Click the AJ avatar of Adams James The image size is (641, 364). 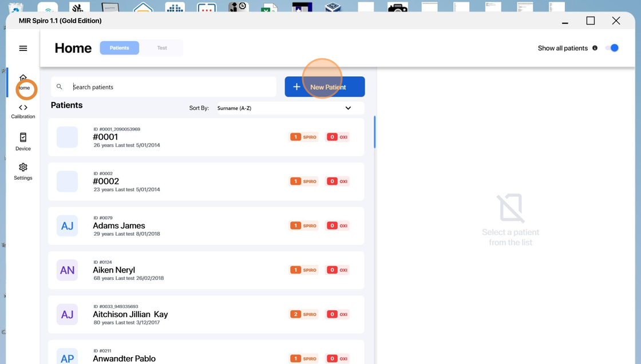[67, 225]
